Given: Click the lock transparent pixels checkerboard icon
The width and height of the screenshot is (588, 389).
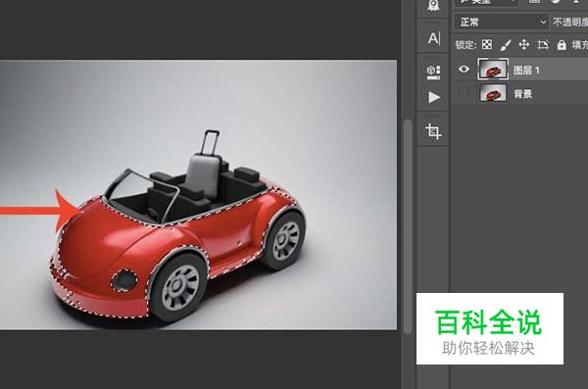Looking at the screenshot, I should coord(487,45).
